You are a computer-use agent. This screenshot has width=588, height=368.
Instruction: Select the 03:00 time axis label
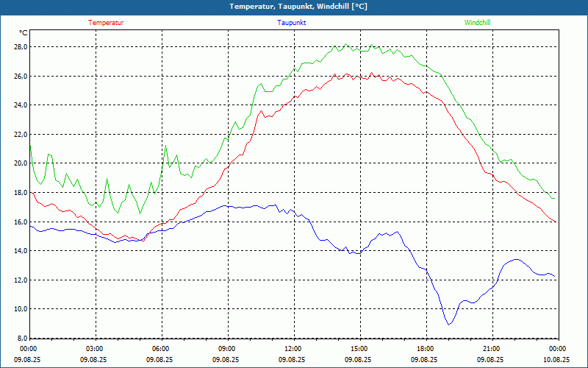(95, 349)
